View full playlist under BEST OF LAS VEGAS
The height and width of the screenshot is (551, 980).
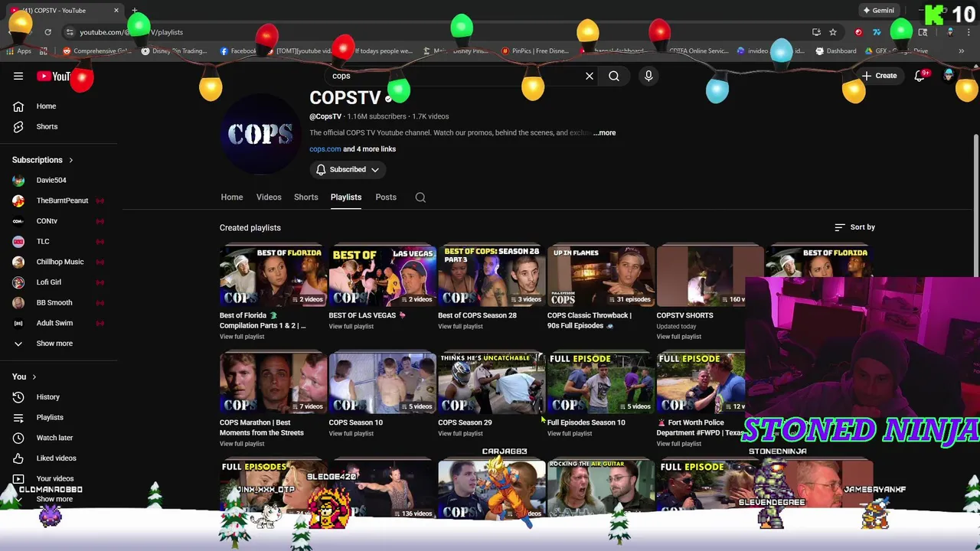coord(351,326)
